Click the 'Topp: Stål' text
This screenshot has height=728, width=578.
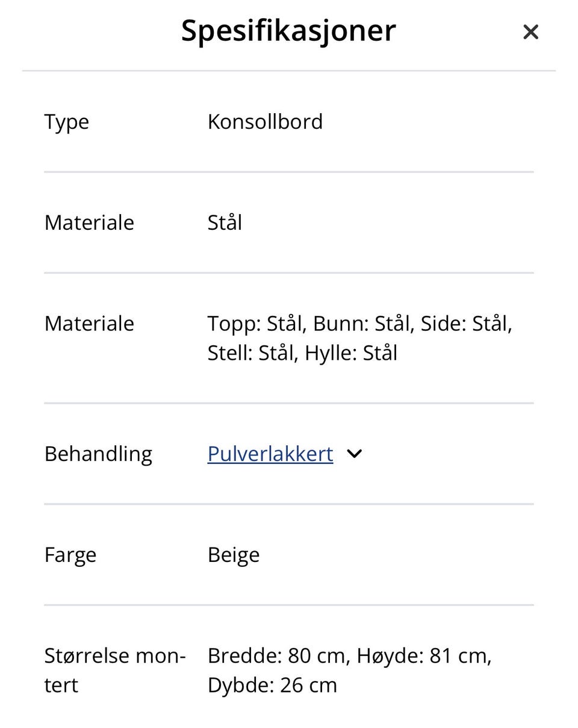257,324
